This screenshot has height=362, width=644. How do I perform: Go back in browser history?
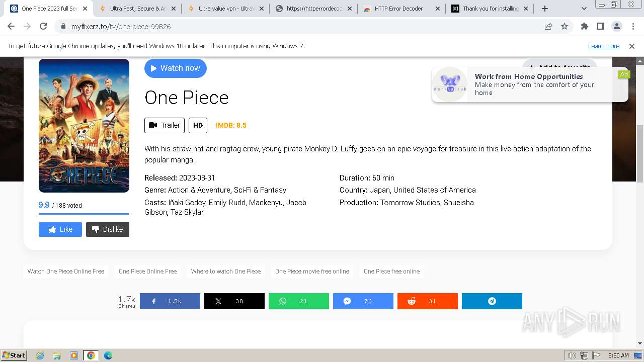(x=11, y=26)
